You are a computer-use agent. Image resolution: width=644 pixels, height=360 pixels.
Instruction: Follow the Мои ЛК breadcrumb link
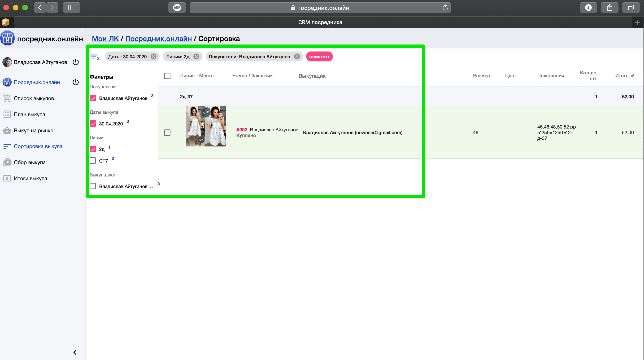click(105, 39)
